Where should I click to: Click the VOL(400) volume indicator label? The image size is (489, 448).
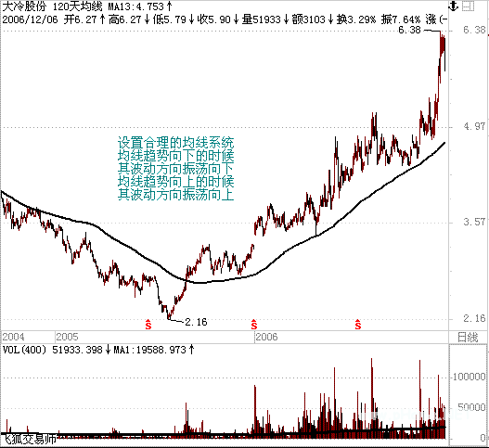pyautogui.click(x=24, y=350)
